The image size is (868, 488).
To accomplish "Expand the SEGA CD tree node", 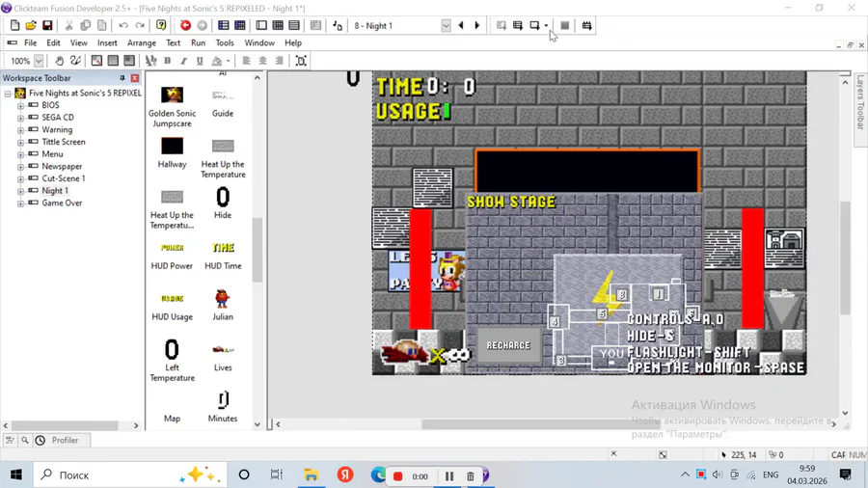I will click(x=20, y=118).
